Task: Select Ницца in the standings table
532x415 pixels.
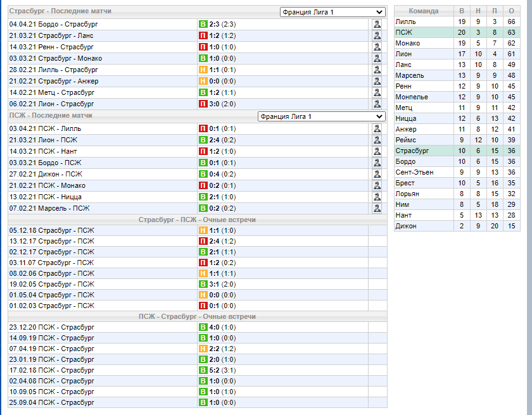Action: pyautogui.click(x=457, y=118)
